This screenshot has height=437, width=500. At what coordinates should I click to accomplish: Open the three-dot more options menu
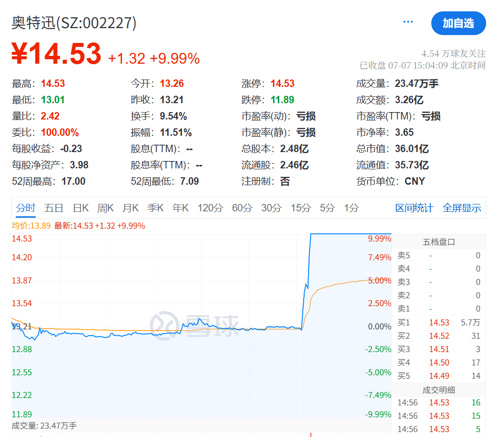click(x=408, y=22)
